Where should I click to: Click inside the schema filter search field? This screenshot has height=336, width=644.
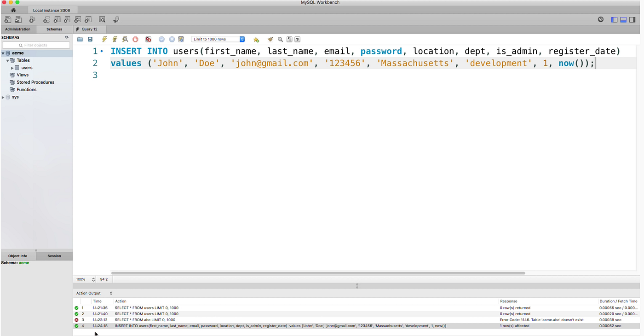[37, 45]
